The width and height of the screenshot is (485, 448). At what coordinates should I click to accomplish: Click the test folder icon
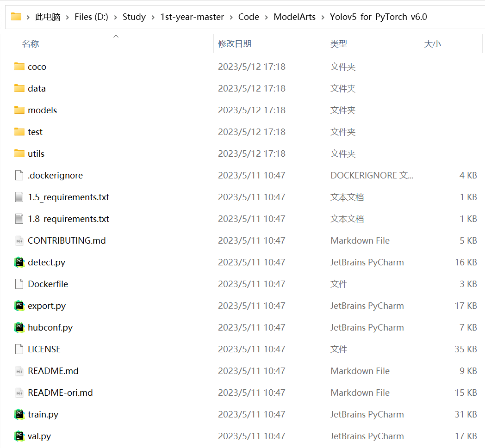(x=19, y=132)
